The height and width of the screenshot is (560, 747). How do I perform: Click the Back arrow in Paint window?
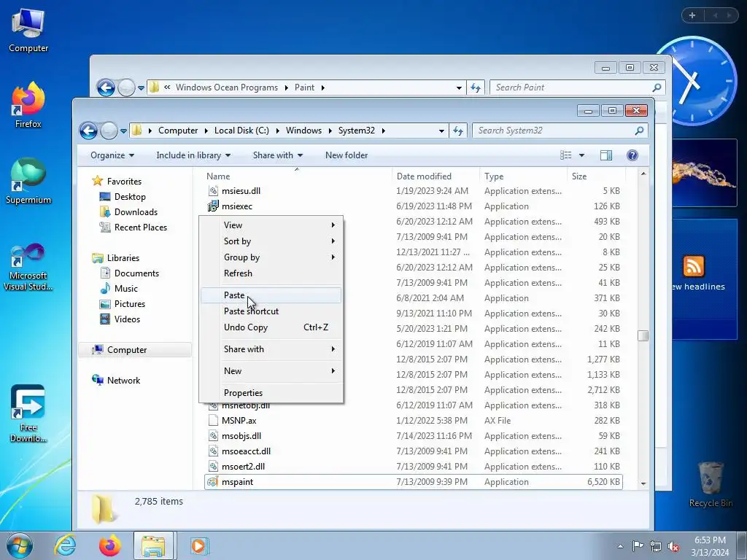[x=106, y=87]
